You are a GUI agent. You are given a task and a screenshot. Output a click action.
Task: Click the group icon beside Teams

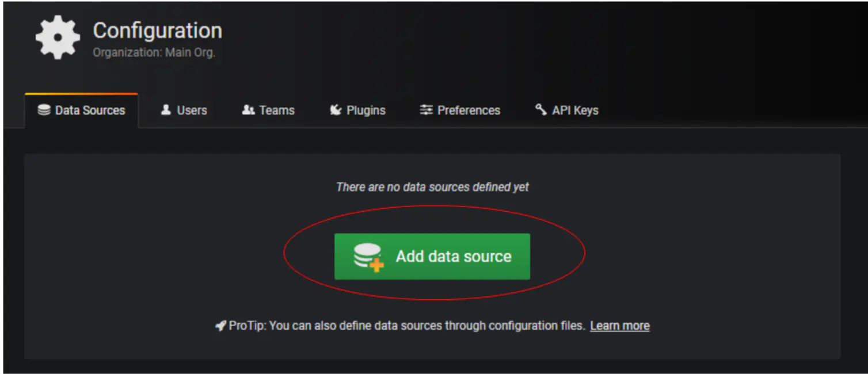click(x=248, y=110)
